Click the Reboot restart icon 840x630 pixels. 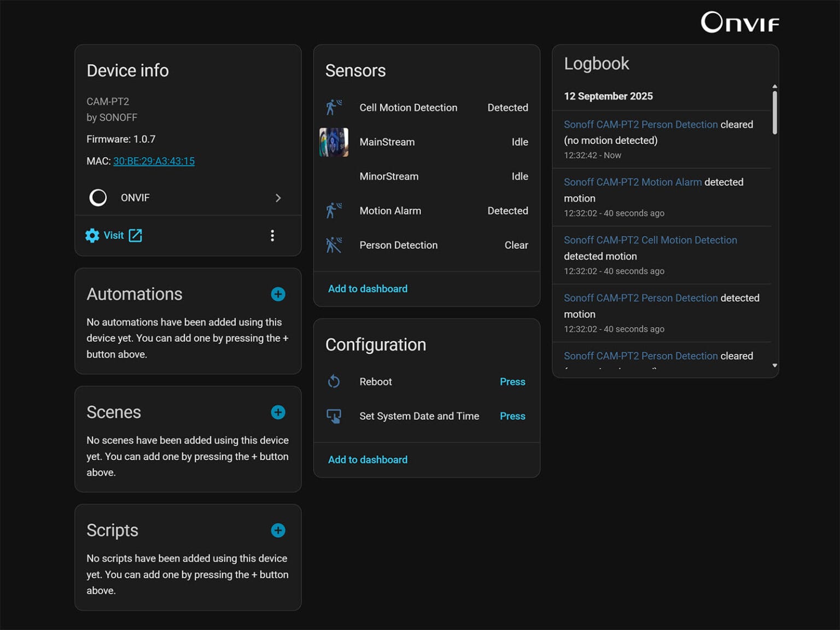click(x=334, y=382)
